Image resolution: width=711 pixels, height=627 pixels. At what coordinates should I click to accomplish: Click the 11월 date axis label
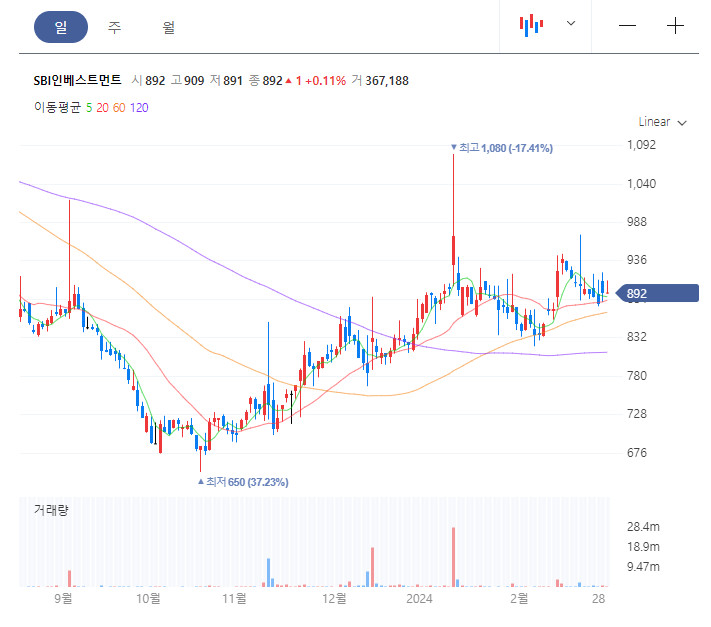pyautogui.click(x=234, y=599)
